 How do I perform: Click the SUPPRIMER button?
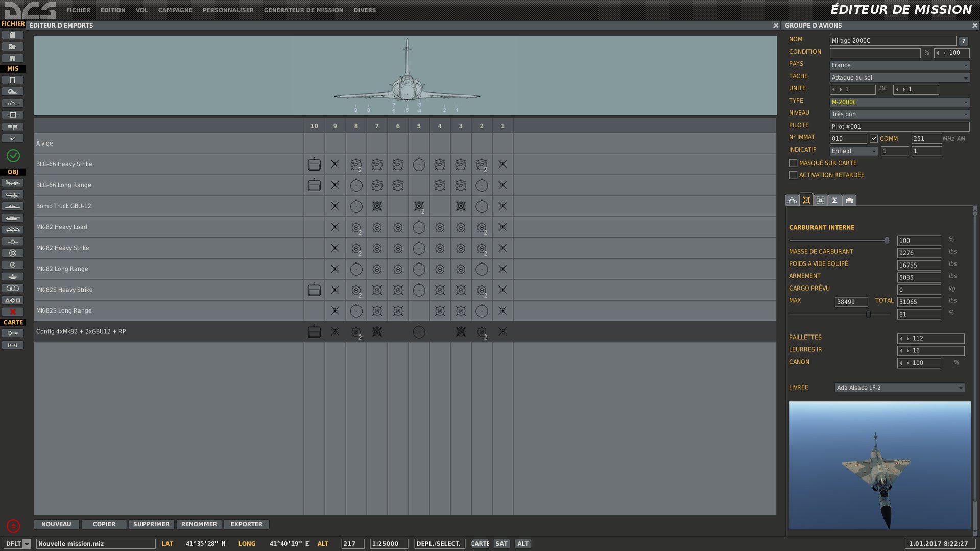point(151,524)
